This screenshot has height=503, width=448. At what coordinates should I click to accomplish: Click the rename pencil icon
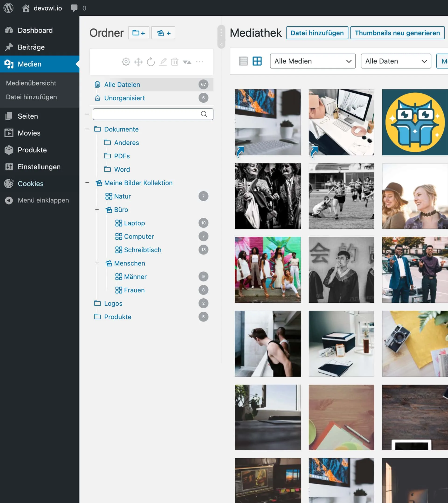pyautogui.click(x=163, y=62)
